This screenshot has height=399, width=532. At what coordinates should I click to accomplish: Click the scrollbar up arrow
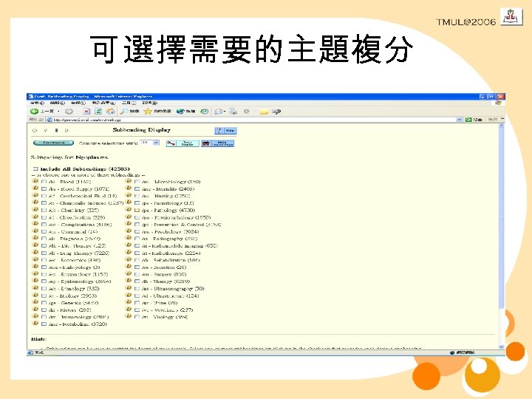502,126
